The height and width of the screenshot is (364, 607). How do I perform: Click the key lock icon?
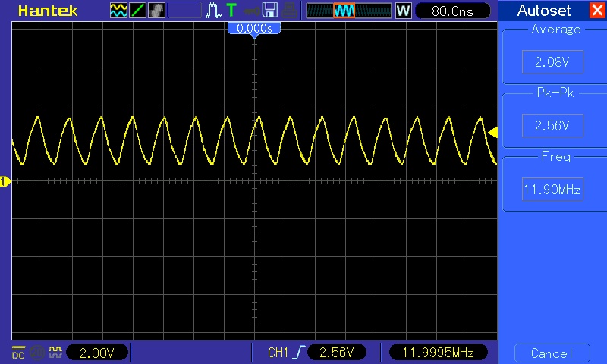pos(251,11)
